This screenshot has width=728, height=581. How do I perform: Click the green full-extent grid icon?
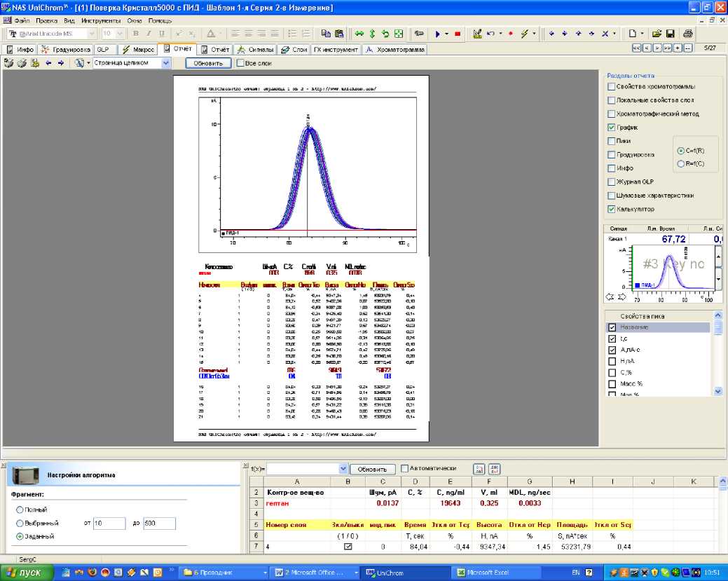[399, 34]
